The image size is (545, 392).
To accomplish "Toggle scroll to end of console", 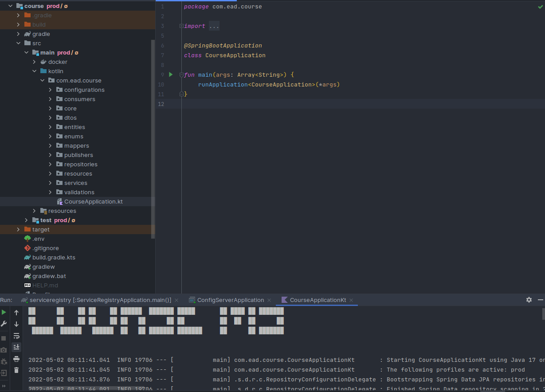I will 16,347.
